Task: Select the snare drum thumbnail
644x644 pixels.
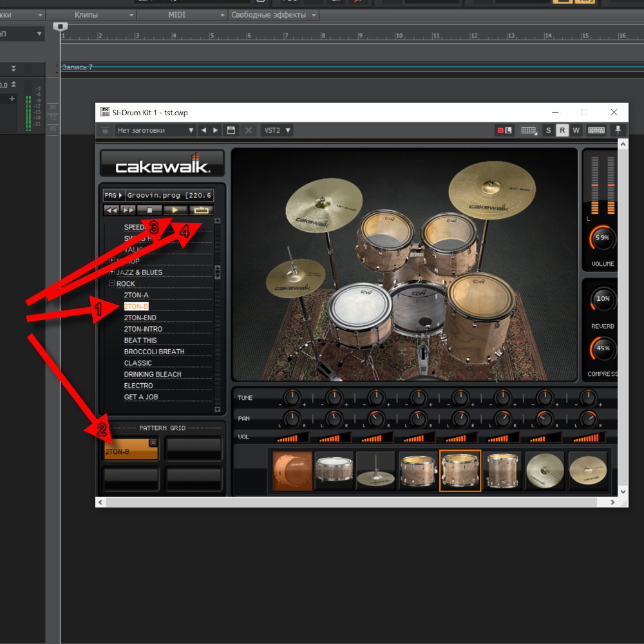Action: pyautogui.click(x=334, y=471)
